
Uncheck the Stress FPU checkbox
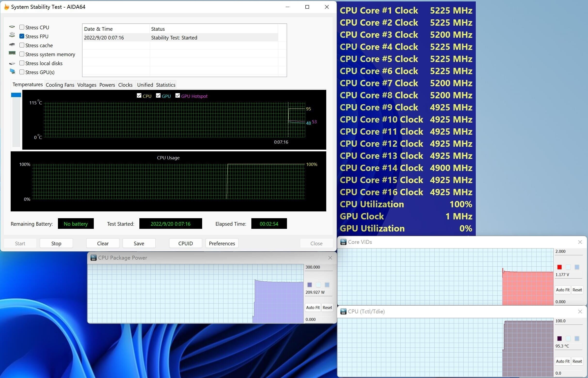pos(22,36)
